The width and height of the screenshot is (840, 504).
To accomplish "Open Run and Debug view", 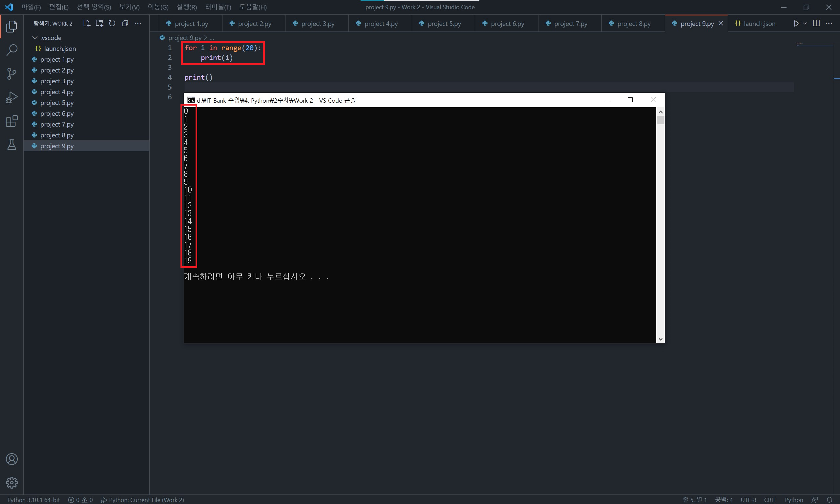I will 11,97.
